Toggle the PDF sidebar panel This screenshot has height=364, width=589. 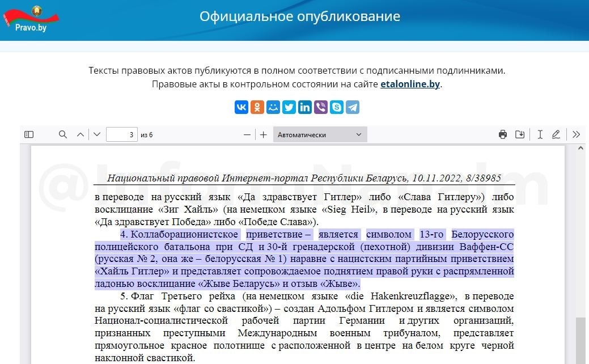pyautogui.click(x=29, y=134)
